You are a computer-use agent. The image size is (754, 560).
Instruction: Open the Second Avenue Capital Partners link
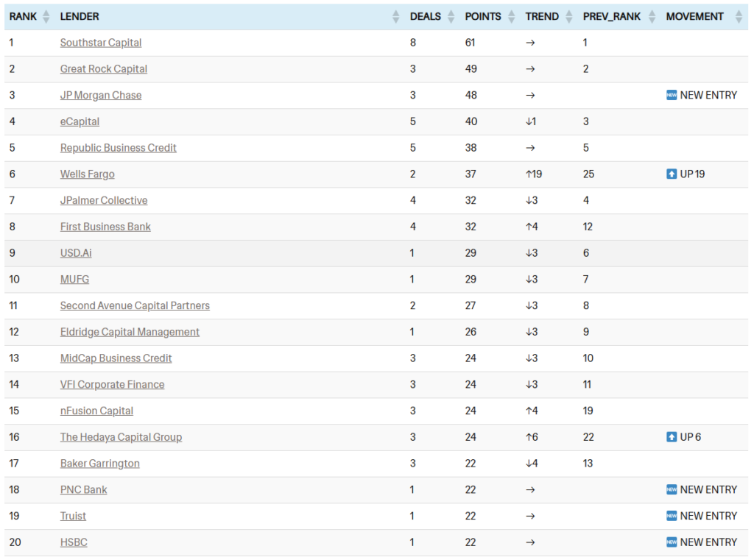[135, 305]
